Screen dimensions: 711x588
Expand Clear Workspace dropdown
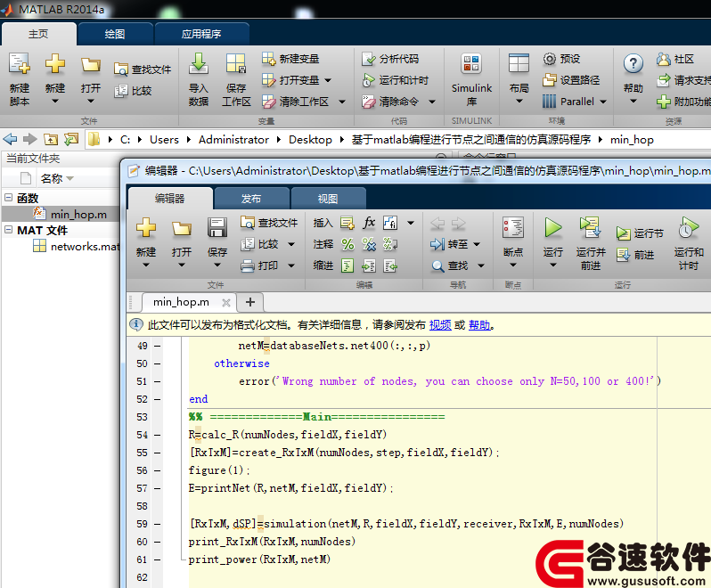pos(342,102)
